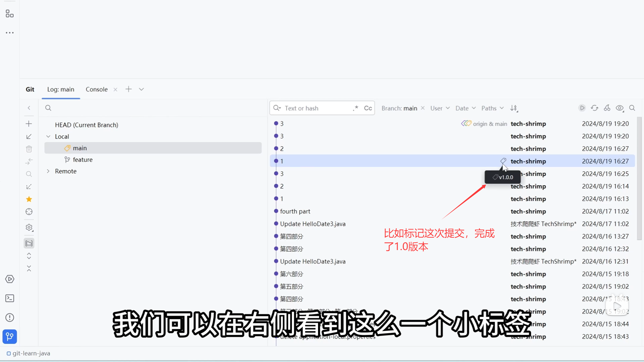Click the Delete branch trash icon

(29, 149)
